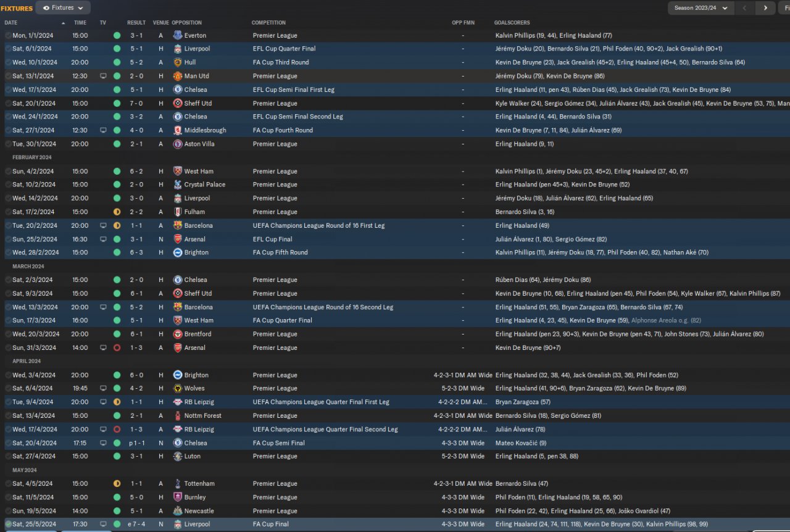Click the Mateo Kovačić (9) goalscorer text
The height and width of the screenshot is (532, 790).
coord(520,443)
